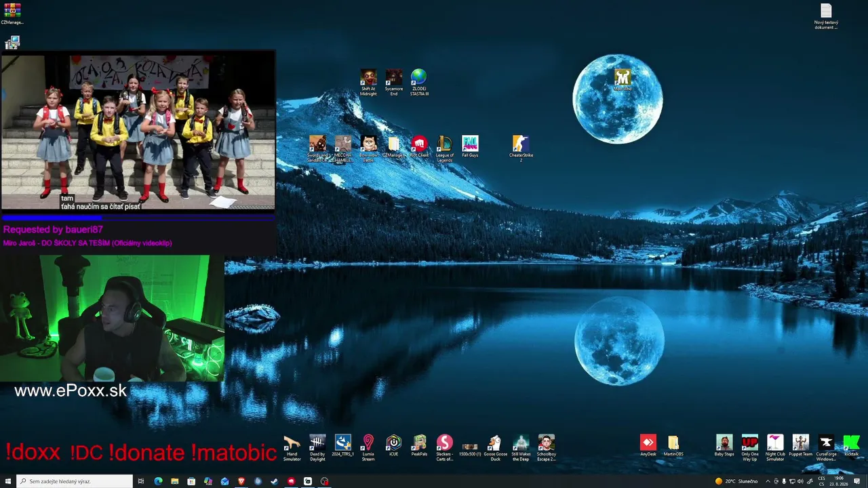Launch the CurseForge Windows... shortcut
This screenshot has width=868, height=488.
(x=826, y=448)
